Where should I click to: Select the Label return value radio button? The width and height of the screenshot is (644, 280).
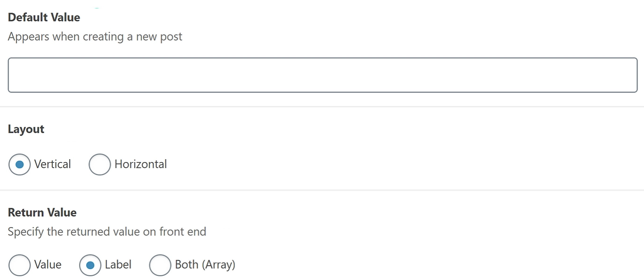click(90, 265)
